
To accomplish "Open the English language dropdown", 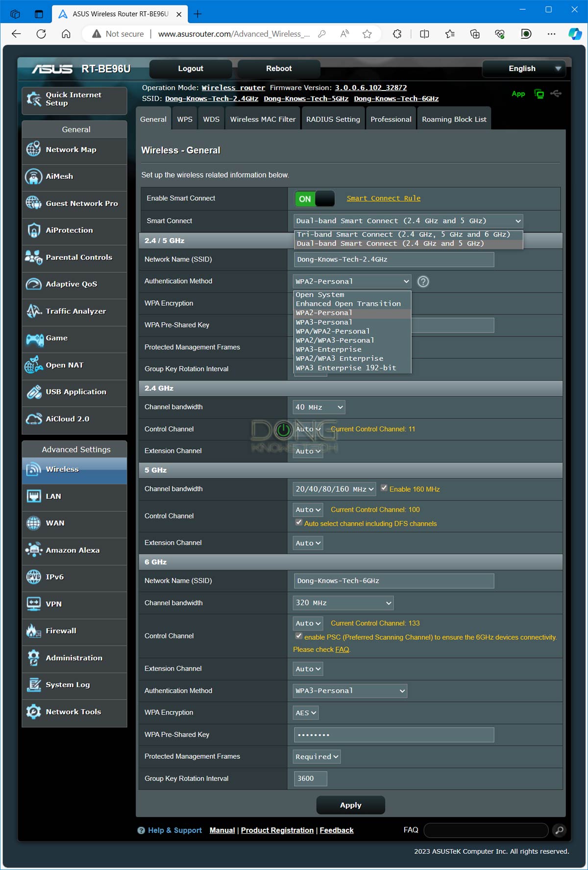I will coord(524,69).
